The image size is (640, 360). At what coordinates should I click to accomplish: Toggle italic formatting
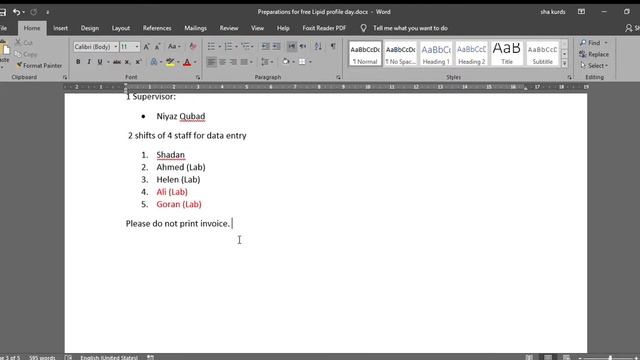click(89, 62)
